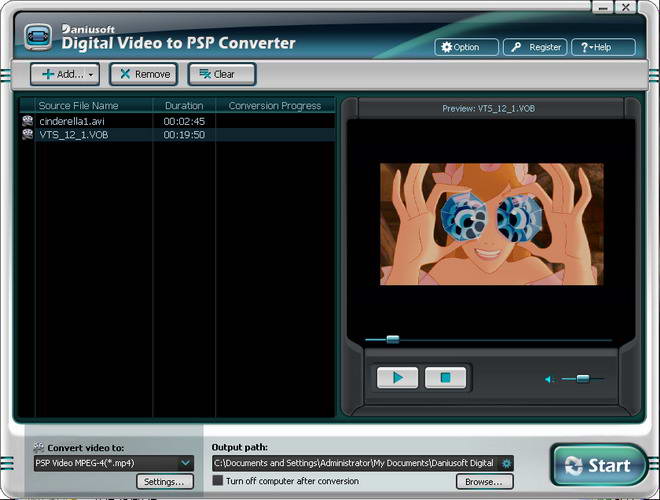This screenshot has width=660, height=500.
Task: Click the Conversion Progress column header
Action: 275,106
